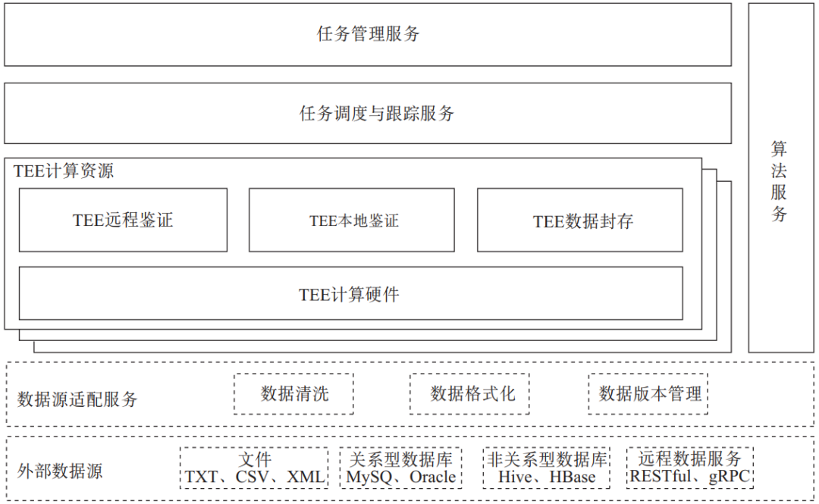Select the dashed 数据清洗 box
Image resolution: width=819 pixels, height=504 pixels.
tap(294, 393)
